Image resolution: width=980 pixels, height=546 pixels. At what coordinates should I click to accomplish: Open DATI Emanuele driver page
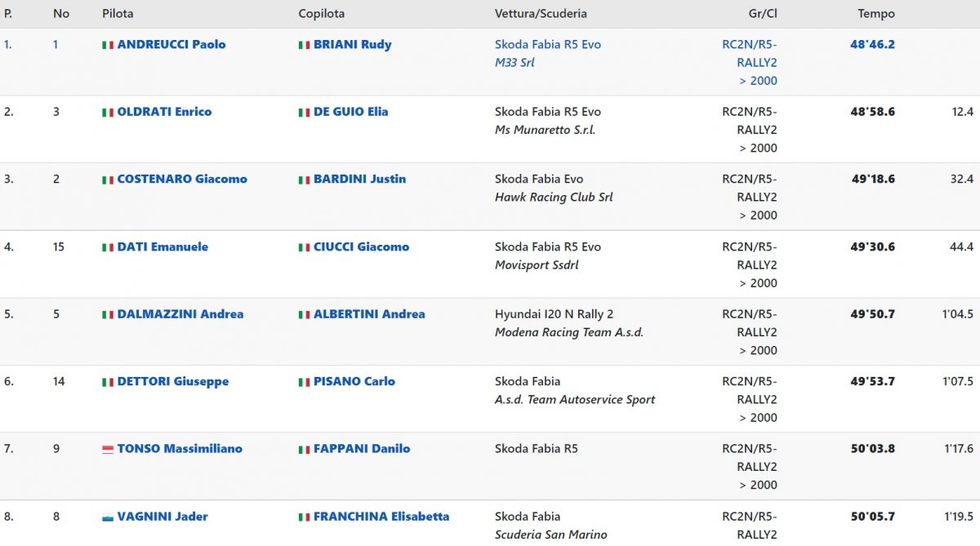point(163,246)
